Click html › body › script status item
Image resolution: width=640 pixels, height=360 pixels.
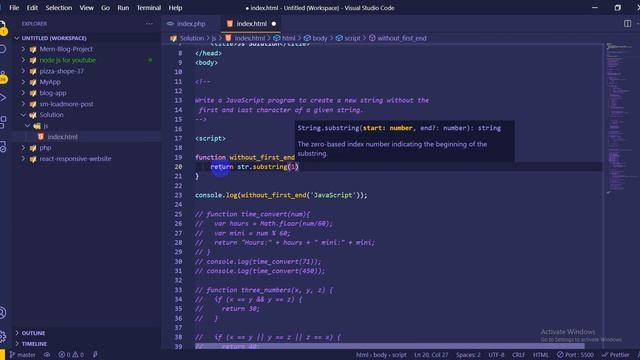coord(381,355)
